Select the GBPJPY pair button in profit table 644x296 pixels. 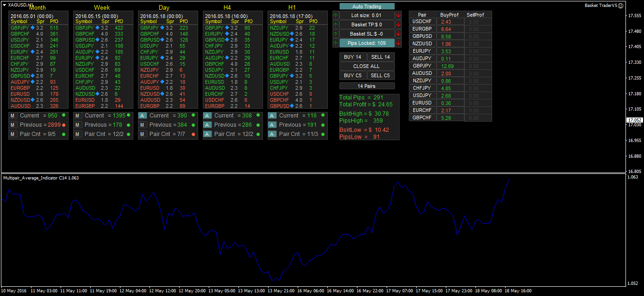click(x=422, y=66)
